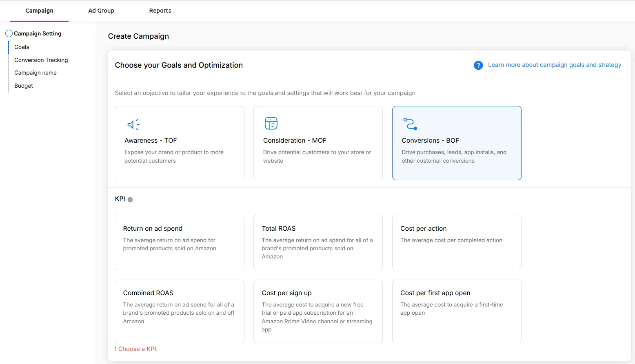Choose Cost per action KPI

pos(457,243)
